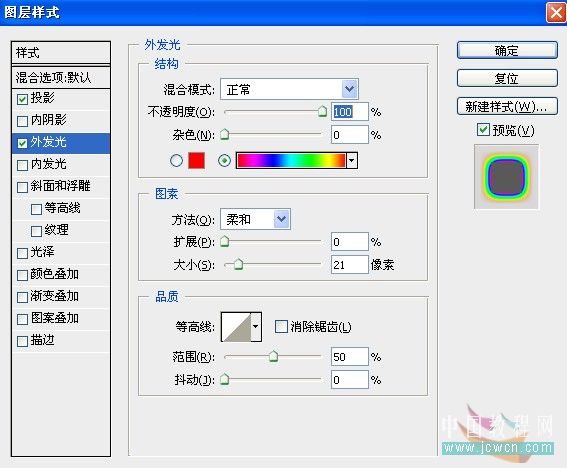
Task: Expand the gradient picker arrow
Action: (x=352, y=160)
